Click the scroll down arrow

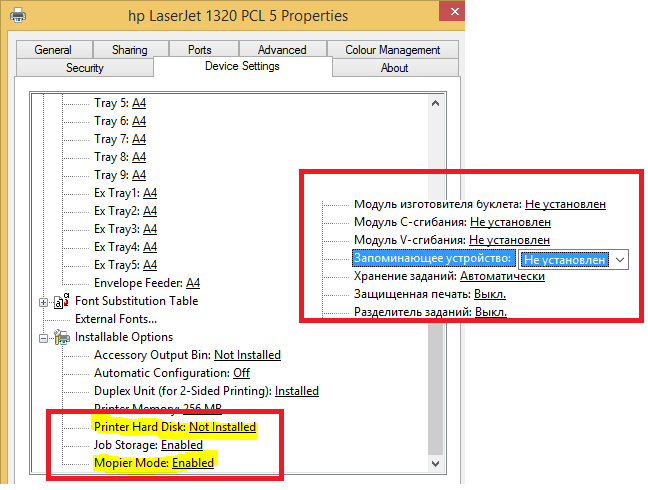(x=435, y=464)
